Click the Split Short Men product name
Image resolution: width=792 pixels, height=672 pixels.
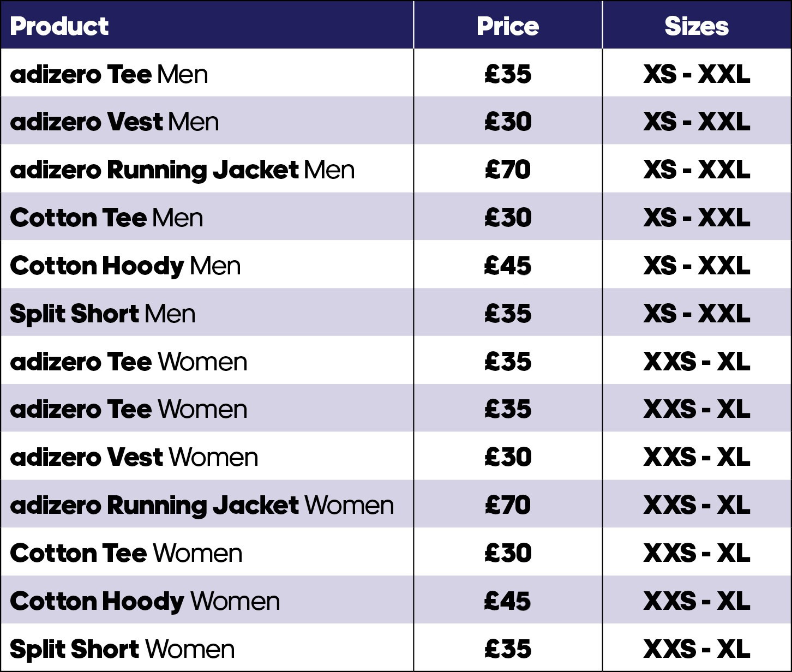[103, 314]
